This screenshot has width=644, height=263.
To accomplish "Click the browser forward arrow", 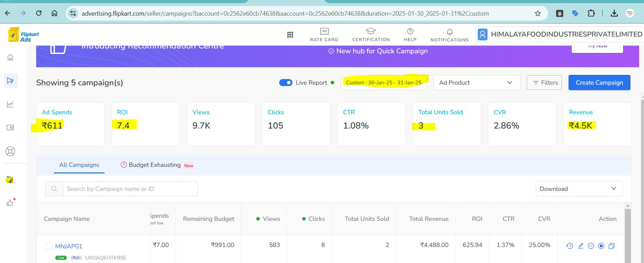I will 23,13.
